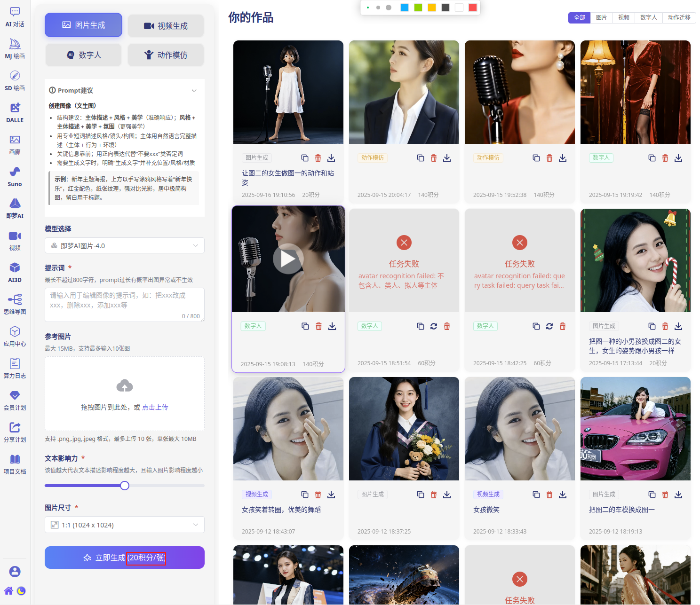Click the 点击上传 upload link

(155, 407)
